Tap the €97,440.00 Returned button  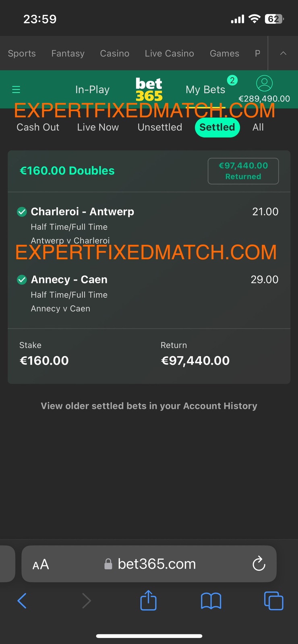(243, 171)
